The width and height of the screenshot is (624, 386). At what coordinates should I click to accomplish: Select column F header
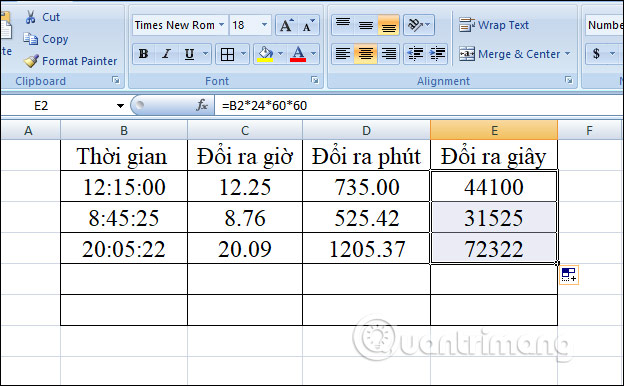click(x=589, y=130)
